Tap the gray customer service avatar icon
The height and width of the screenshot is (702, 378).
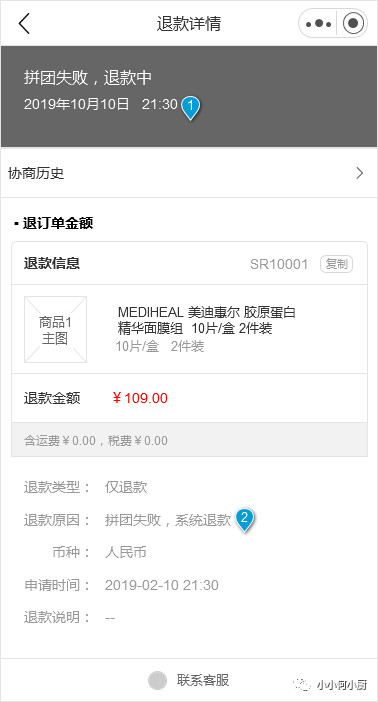[x=158, y=681]
